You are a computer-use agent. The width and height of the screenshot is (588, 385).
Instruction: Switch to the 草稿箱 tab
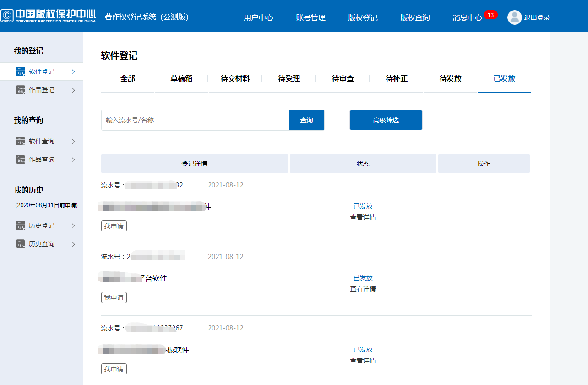[x=181, y=79]
